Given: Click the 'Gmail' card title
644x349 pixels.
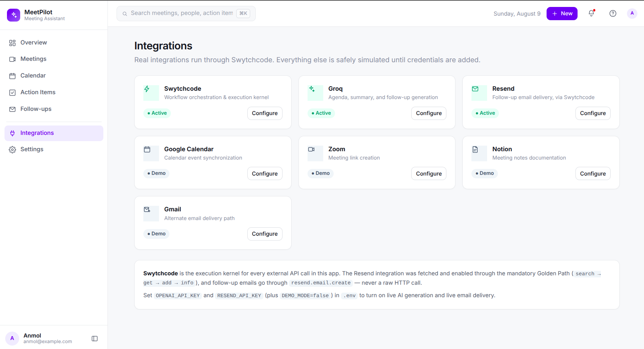Looking at the screenshot, I should 173,209.
